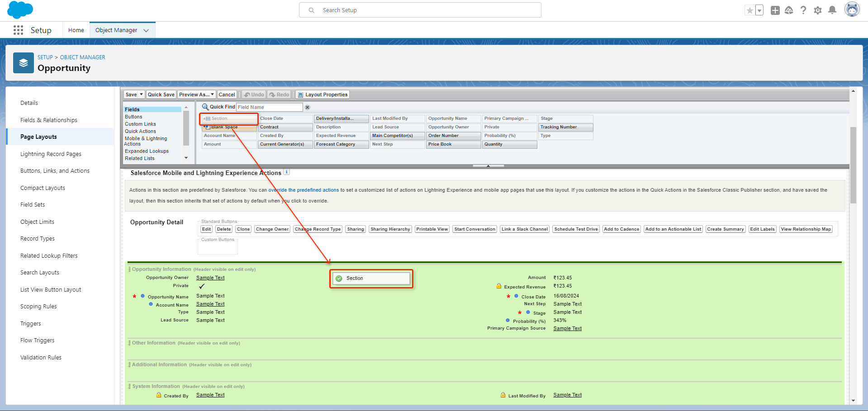Follow the SETUP breadcrumb link

tap(45, 57)
